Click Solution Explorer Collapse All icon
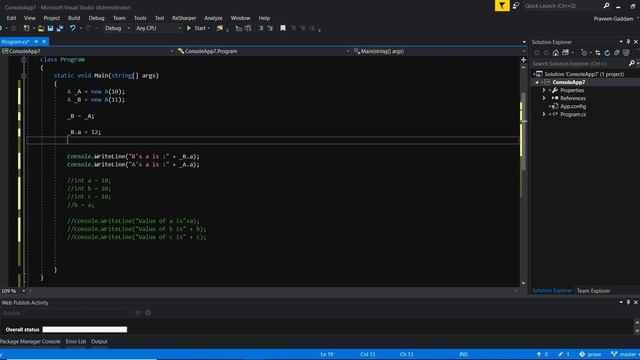The width and height of the screenshot is (640, 360). pos(616,53)
